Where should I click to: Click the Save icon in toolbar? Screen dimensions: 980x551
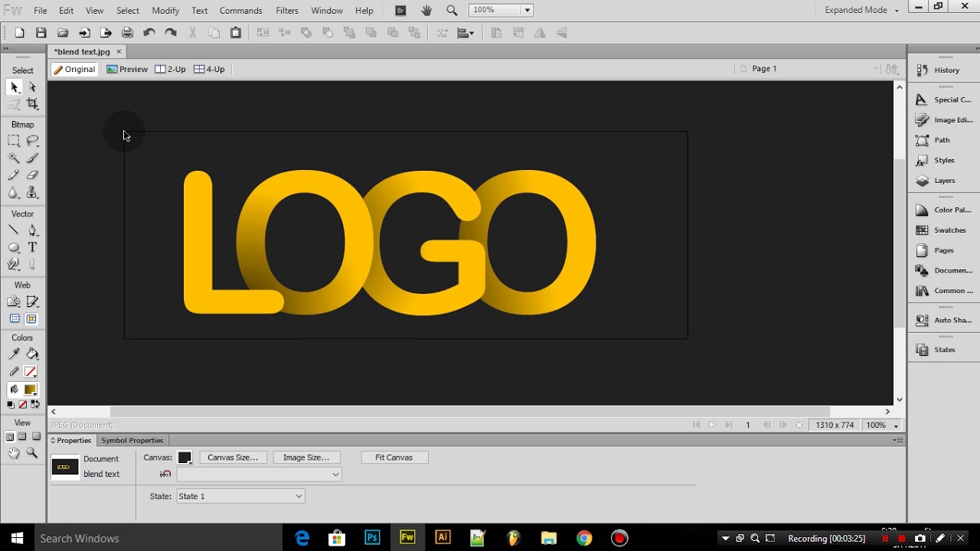click(41, 33)
